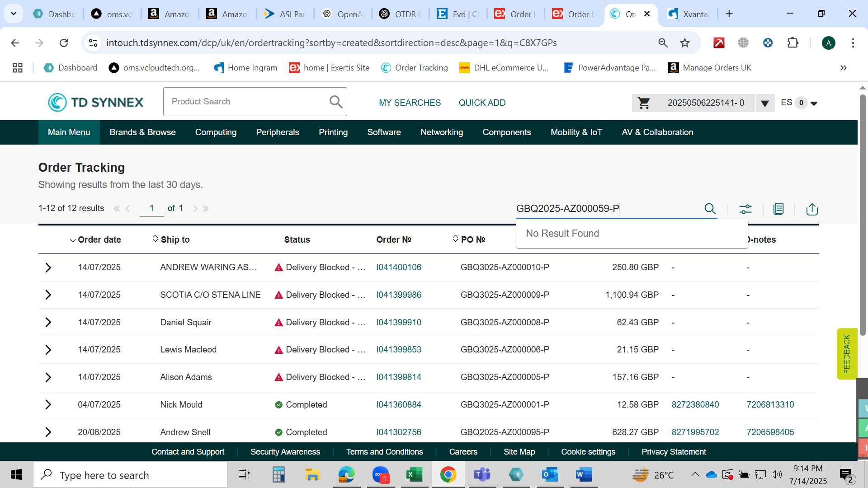Screen dimensions: 868x488
Task: Expand the order row for Daniel Squair
Action: pos(48,323)
